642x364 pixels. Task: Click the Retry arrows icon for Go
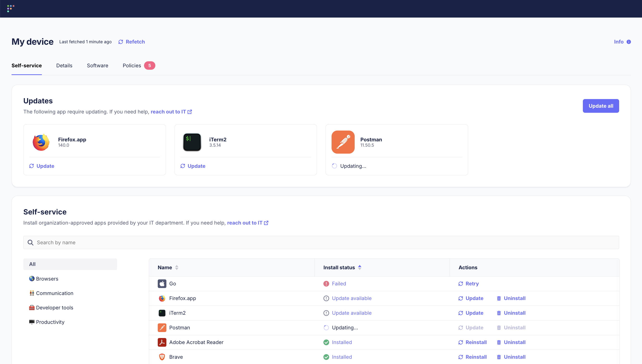(461, 284)
